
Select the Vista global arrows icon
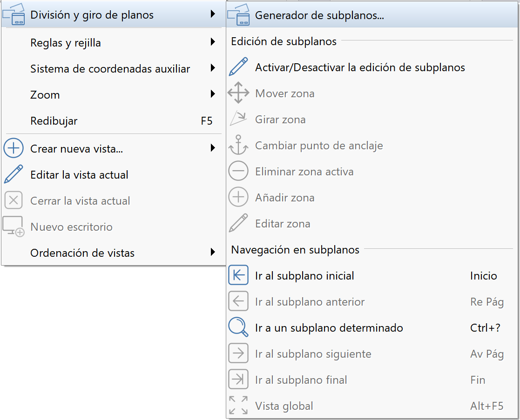click(238, 406)
